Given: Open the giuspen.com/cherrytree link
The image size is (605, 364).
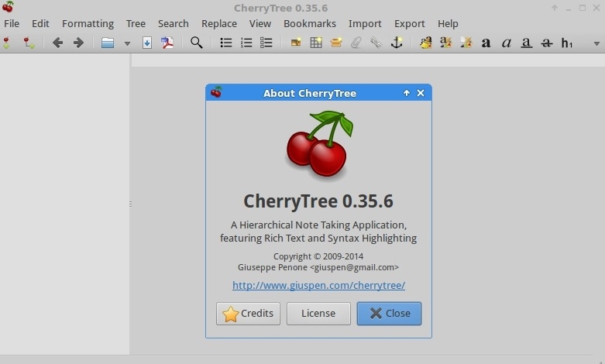Looking at the screenshot, I should tap(318, 285).
